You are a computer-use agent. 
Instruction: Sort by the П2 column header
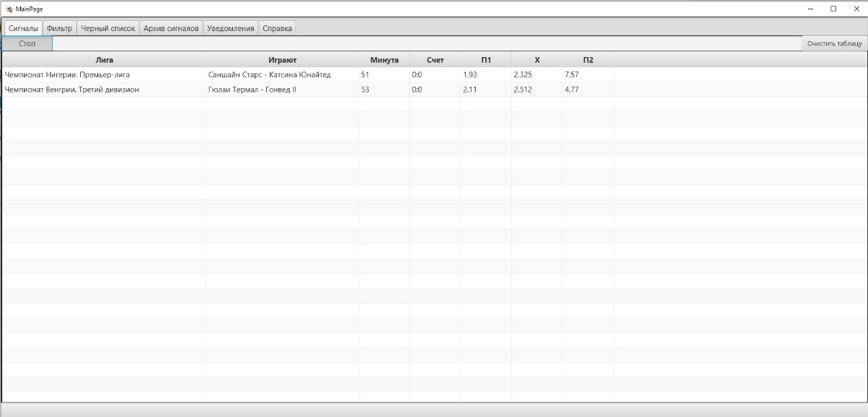588,60
